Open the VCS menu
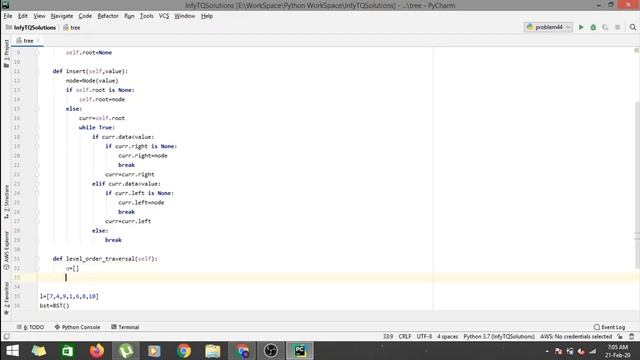The height and width of the screenshot is (360, 640). point(164,16)
